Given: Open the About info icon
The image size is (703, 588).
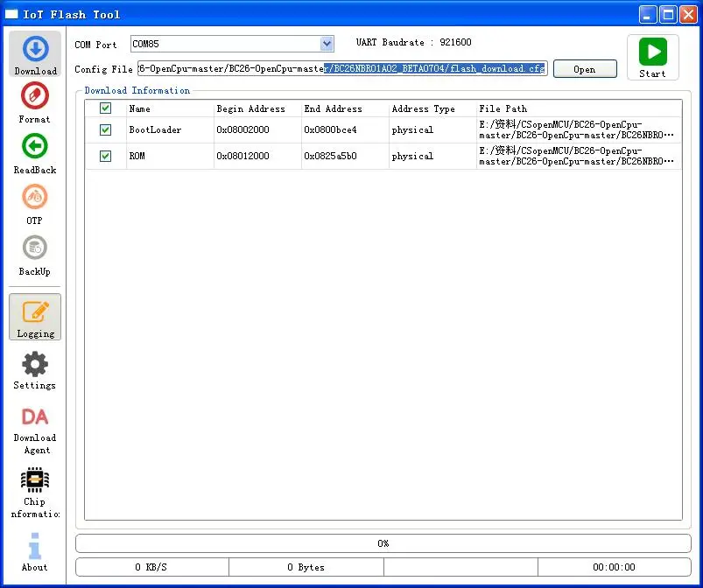Looking at the screenshot, I should 34,552.
